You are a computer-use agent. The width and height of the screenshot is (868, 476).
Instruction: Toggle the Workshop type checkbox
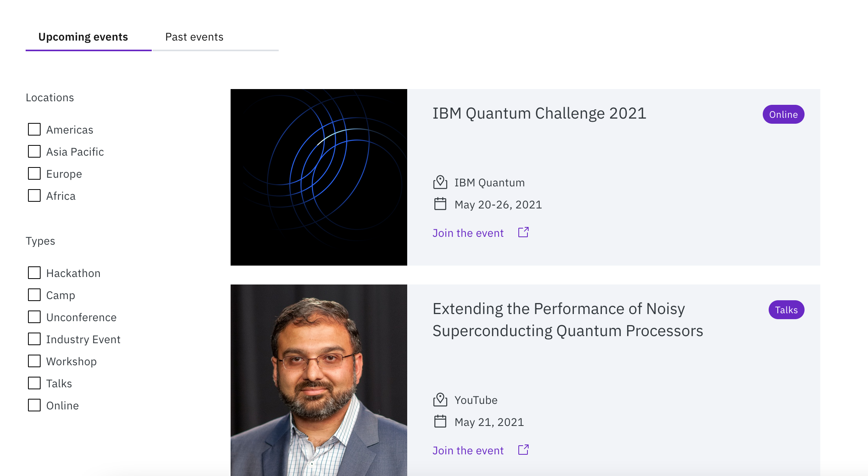pos(34,361)
